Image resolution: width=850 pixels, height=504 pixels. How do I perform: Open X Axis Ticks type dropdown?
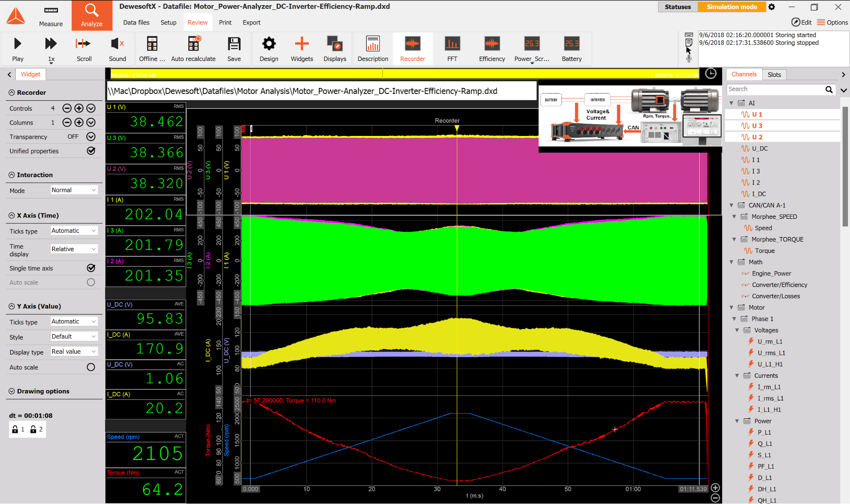[74, 231]
